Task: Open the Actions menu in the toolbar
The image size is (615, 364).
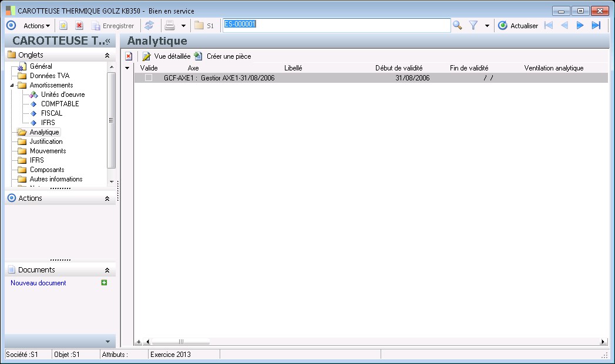Action: 36,26
